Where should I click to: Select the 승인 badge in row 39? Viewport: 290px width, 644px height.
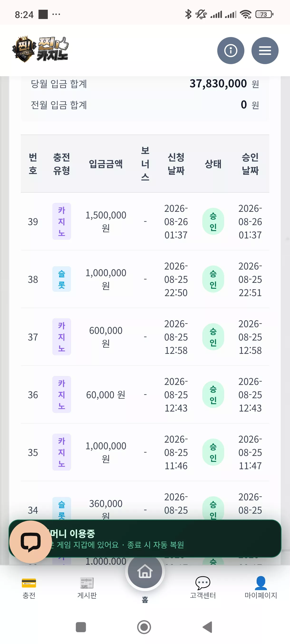[213, 222]
